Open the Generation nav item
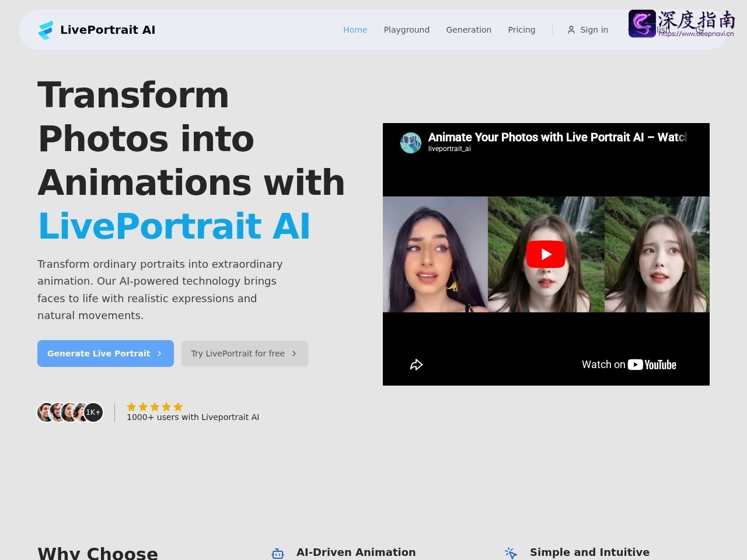 [469, 30]
